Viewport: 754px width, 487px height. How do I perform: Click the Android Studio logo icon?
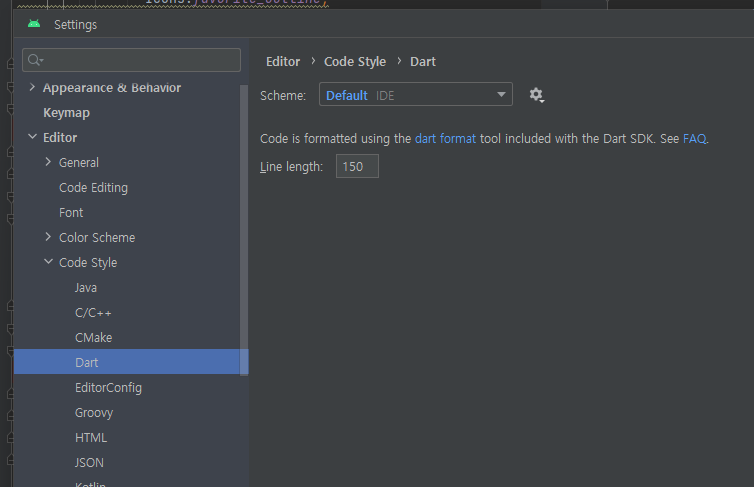click(34, 24)
